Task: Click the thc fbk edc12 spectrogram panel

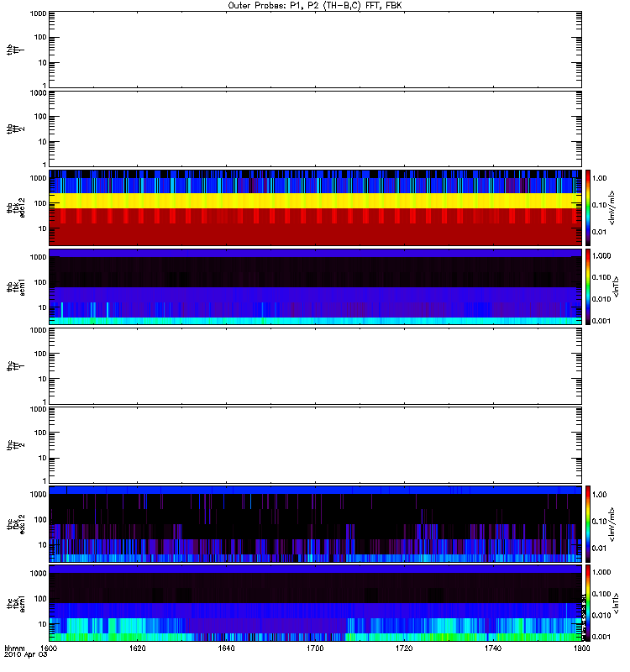Action: point(315,524)
